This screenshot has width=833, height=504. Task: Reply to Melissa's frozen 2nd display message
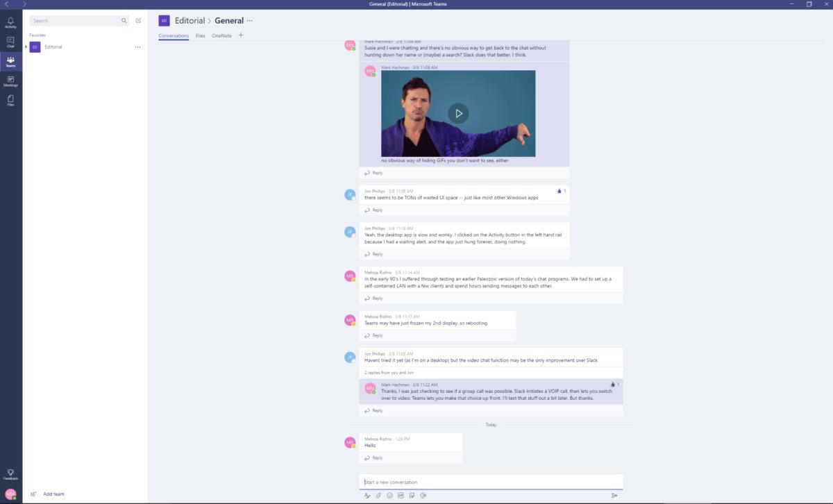click(373, 335)
